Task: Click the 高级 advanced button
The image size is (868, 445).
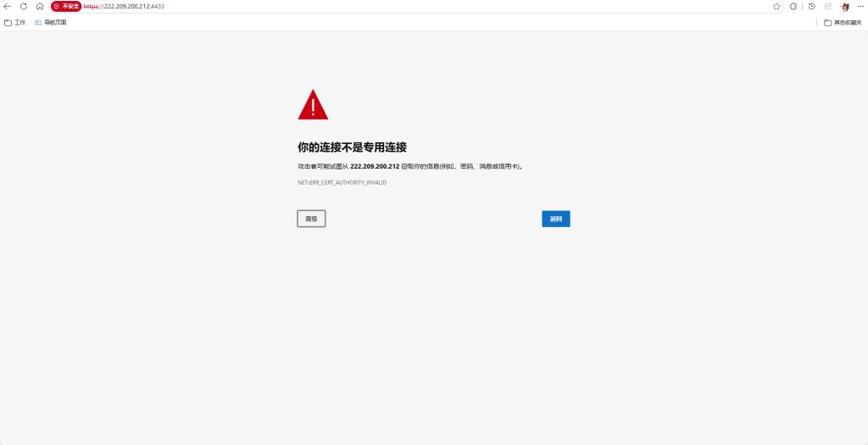Action: coord(311,219)
